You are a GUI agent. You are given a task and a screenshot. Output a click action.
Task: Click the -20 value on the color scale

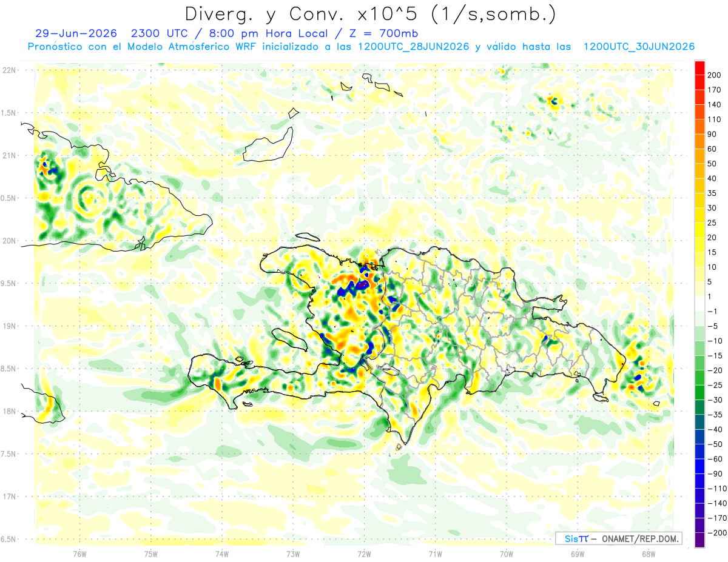tap(715, 370)
